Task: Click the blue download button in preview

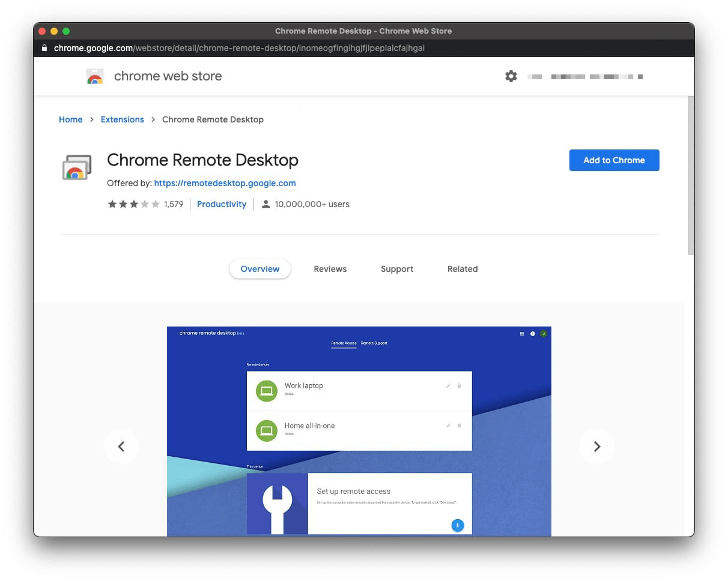Action: [x=458, y=525]
